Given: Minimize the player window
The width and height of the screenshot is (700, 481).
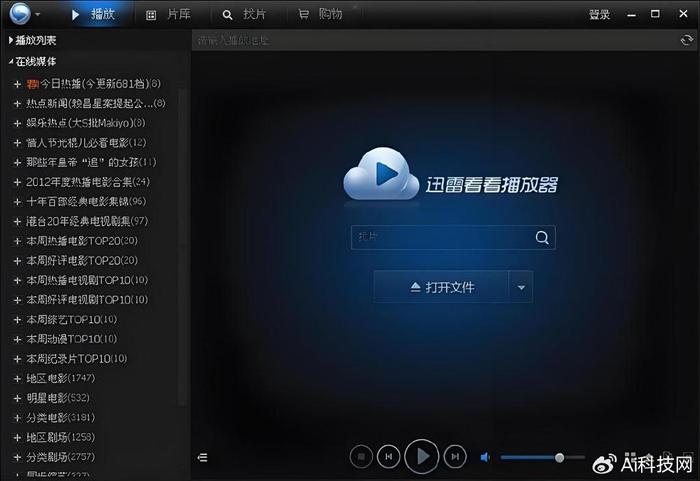Looking at the screenshot, I should coord(631,15).
